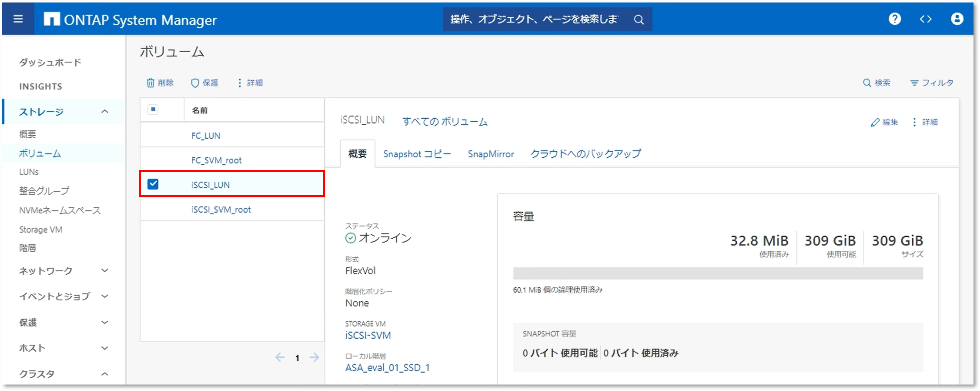Click 0 バイト 使用可能 snapshot text
The width and height of the screenshot is (980, 391).
click(560, 353)
